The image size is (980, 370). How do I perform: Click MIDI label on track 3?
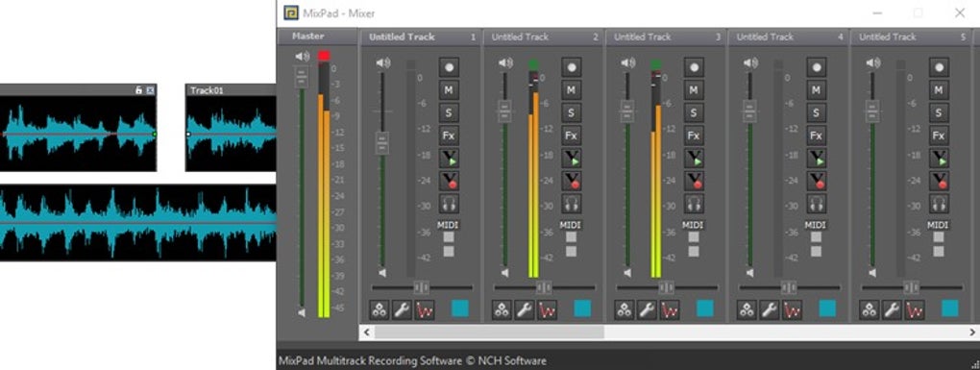(x=693, y=225)
